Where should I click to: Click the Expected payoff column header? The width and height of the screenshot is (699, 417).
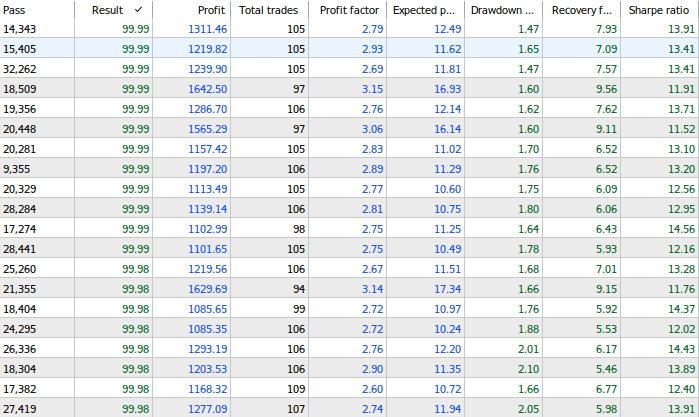pos(425,10)
